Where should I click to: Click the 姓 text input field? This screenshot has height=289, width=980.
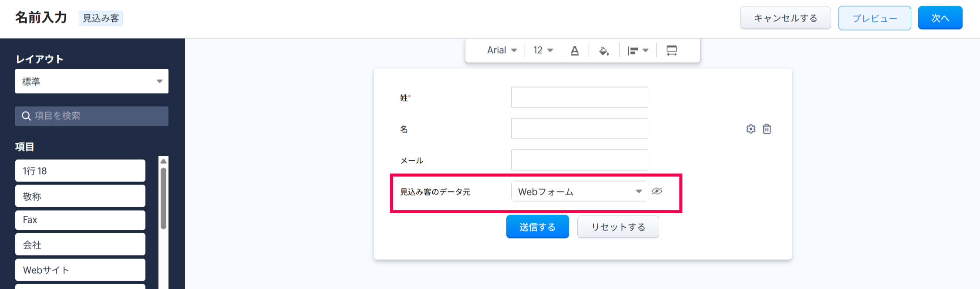(x=579, y=97)
